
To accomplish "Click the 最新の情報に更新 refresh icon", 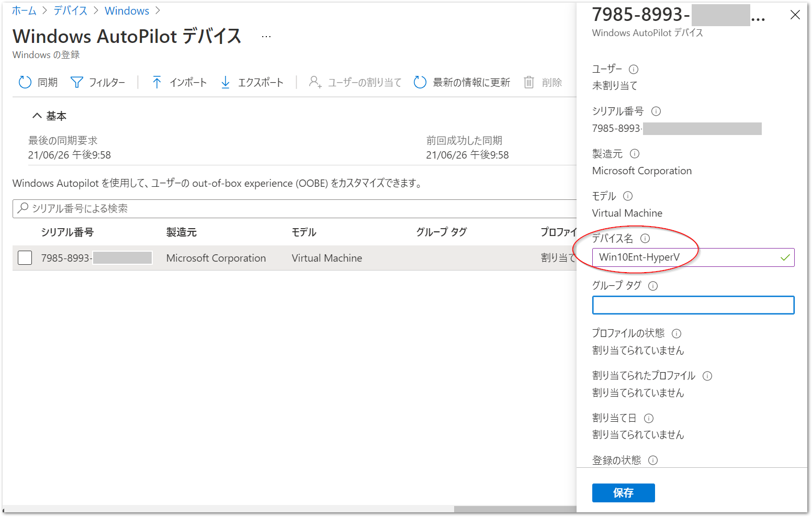I will (420, 82).
